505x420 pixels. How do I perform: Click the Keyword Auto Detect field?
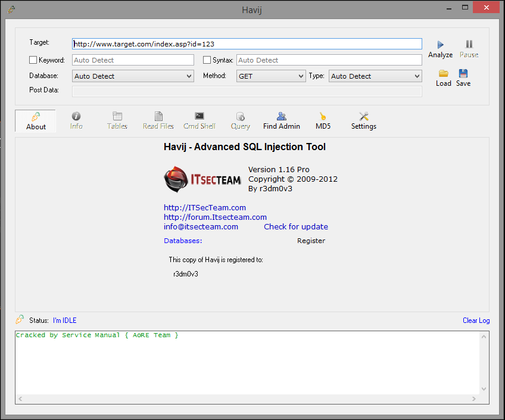coord(133,60)
